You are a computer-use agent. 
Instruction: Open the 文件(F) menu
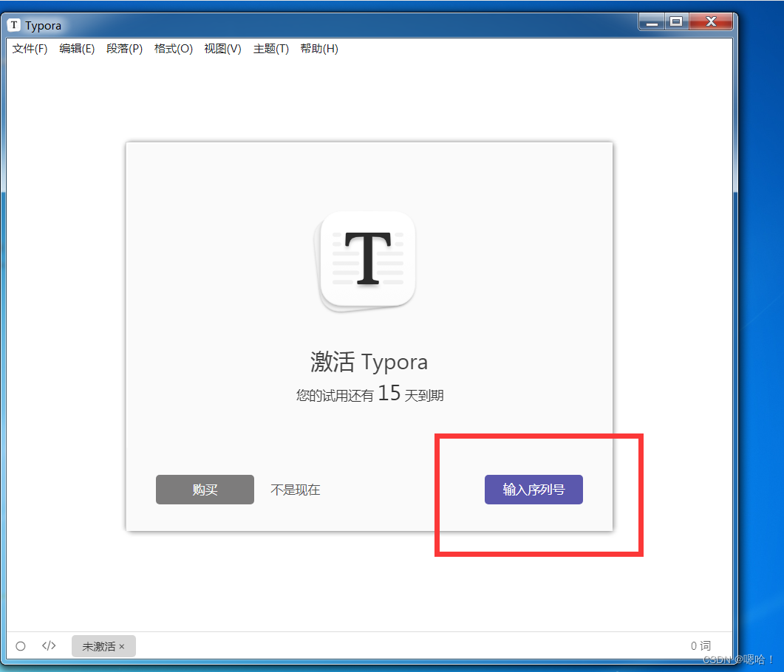30,49
